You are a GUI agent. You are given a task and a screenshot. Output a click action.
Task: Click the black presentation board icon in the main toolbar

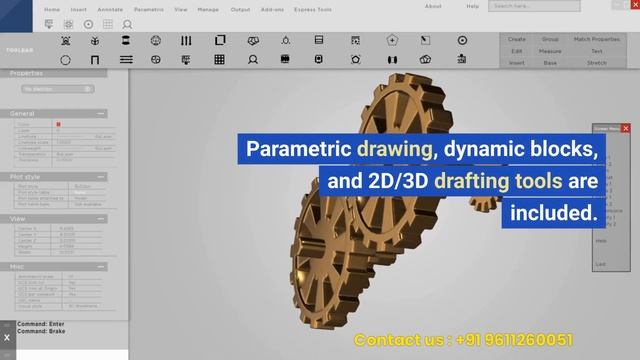[x=186, y=60]
